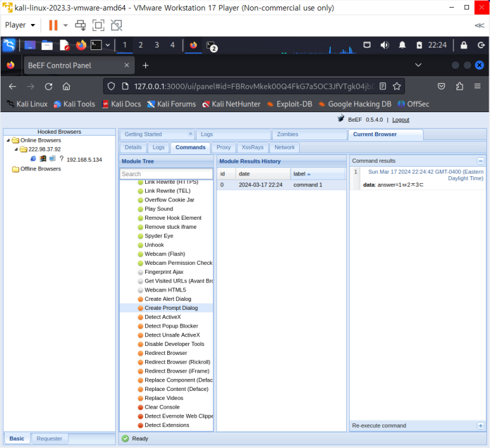Select the Spyder Eye module
This screenshot has width=490, height=448.
pyautogui.click(x=158, y=236)
